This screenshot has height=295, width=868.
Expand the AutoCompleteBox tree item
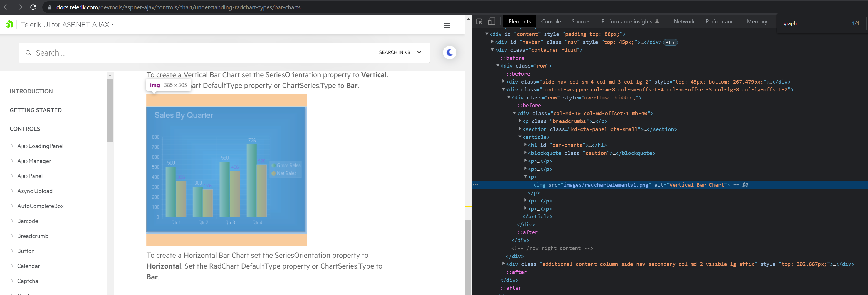[12, 206]
